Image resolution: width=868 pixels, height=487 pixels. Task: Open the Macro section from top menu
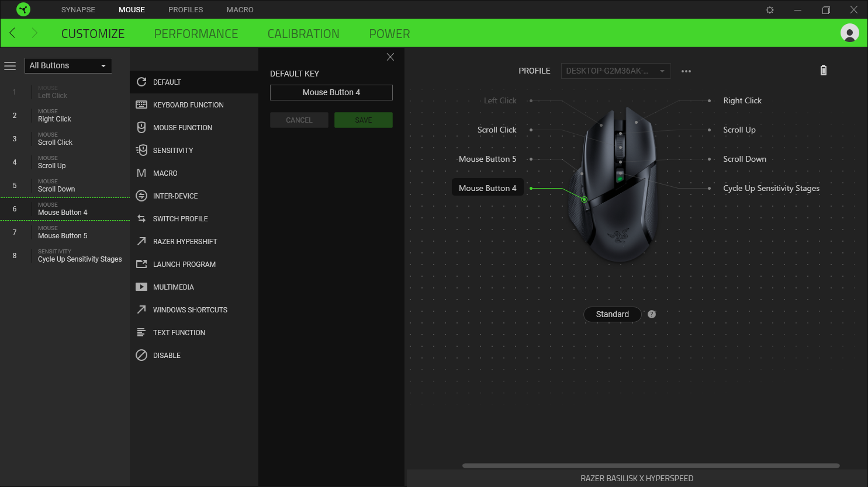240,9
